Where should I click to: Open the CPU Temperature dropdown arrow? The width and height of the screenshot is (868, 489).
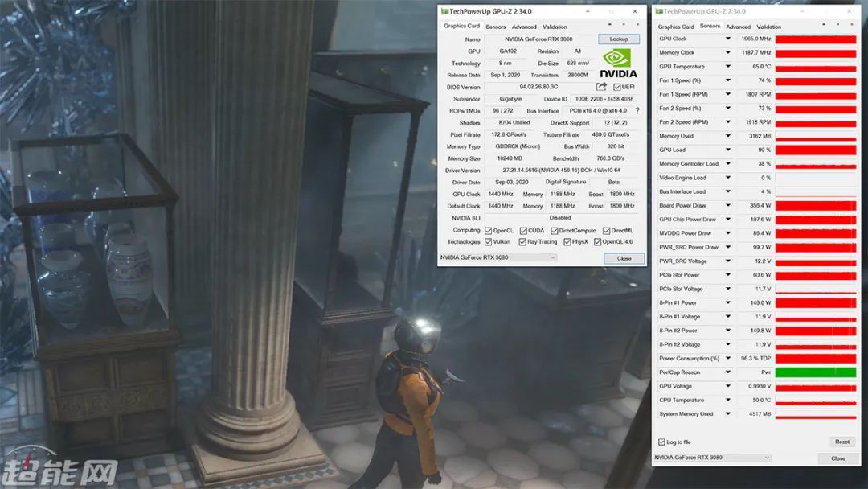728,400
